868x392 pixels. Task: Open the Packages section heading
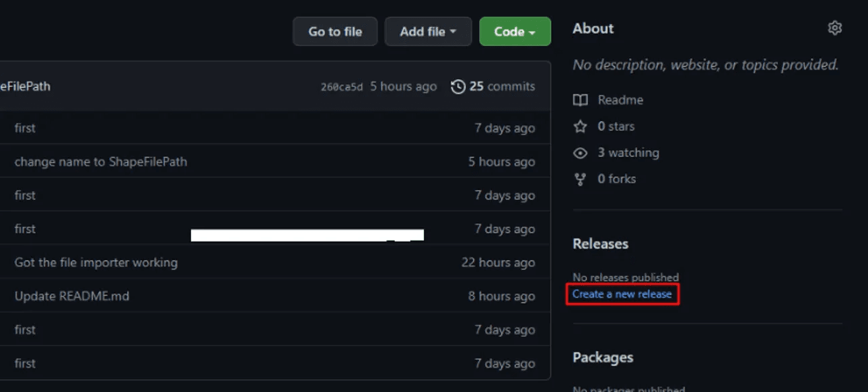point(603,358)
